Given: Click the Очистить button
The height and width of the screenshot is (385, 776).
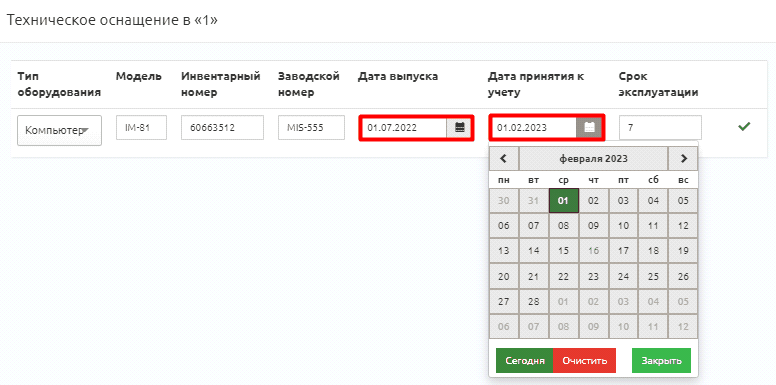Looking at the screenshot, I should (x=584, y=361).
